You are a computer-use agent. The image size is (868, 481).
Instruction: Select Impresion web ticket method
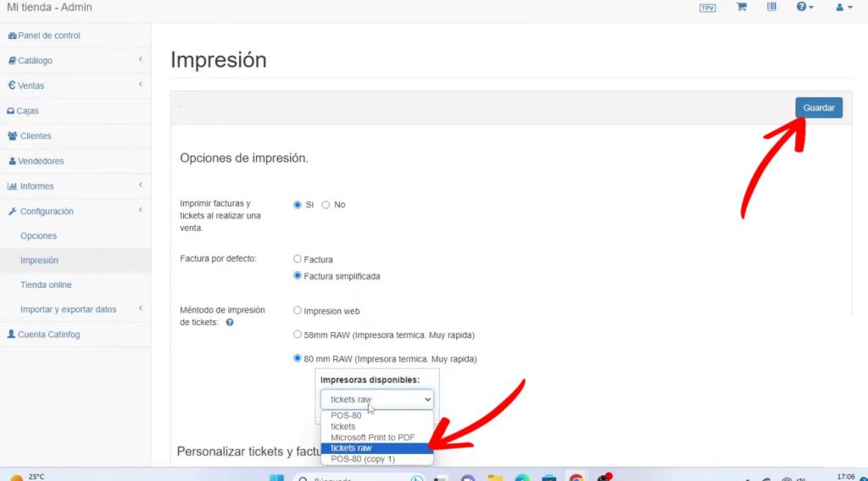298,311
